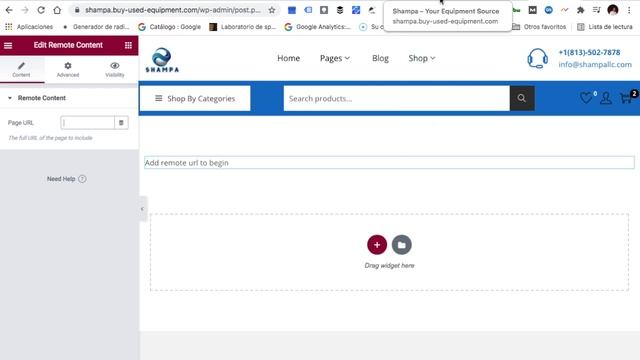
Task: Open the Aplicaciones apps bookmark
Action: click(29, 27)
